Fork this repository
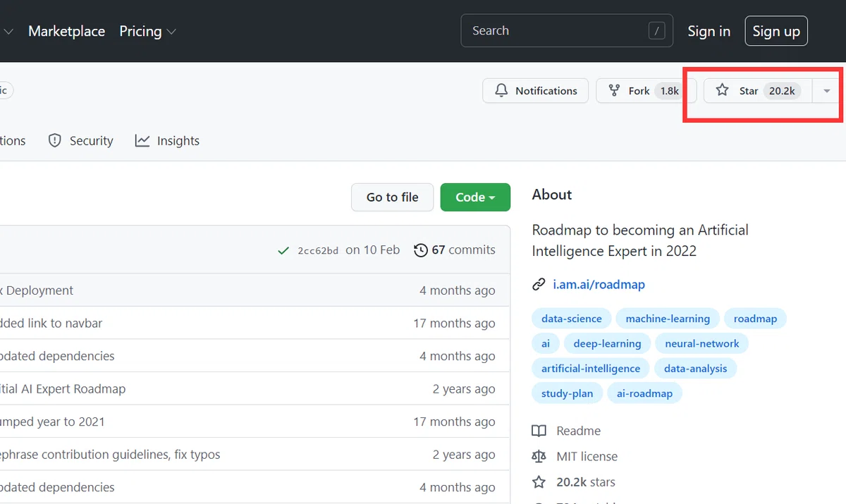The width and height of the screenshot is (846, 504). pyautogui.click(x=646, y=91)
